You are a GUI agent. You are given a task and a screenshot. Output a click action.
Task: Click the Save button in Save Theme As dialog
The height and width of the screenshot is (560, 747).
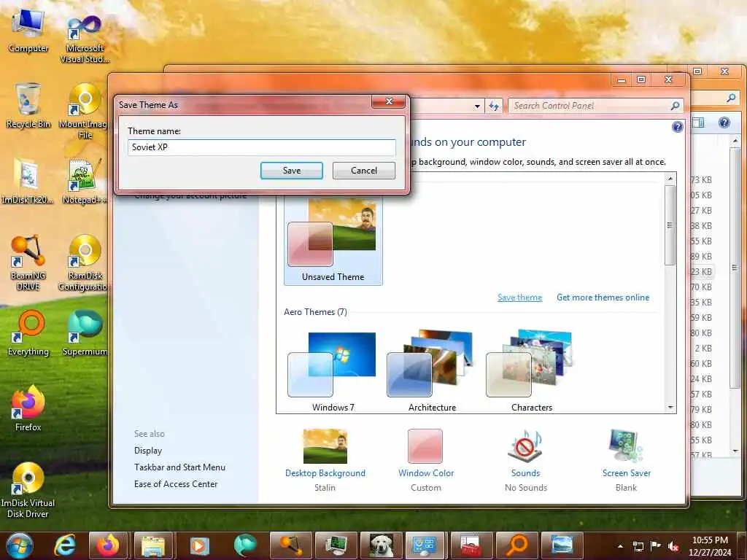coord(292,171)
